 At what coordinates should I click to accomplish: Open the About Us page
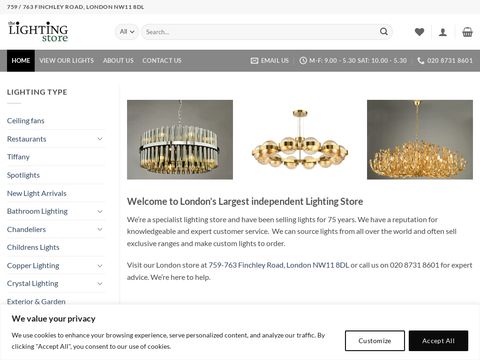point(118,61)
